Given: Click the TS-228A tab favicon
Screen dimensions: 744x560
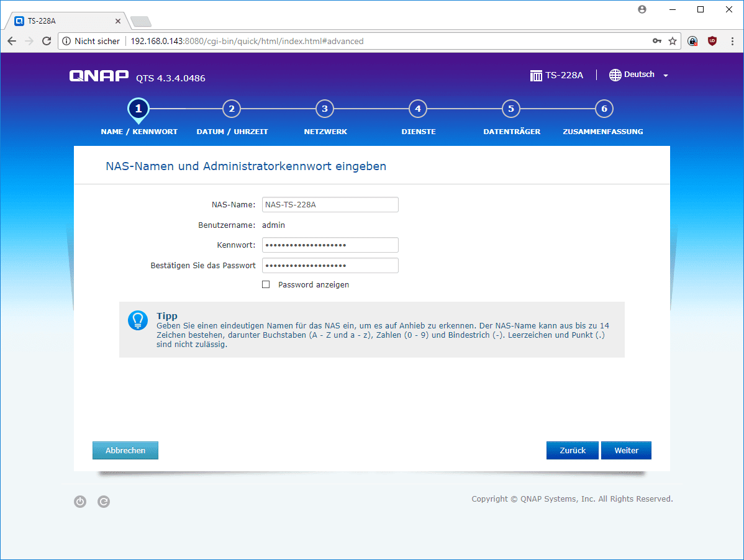Looking at the screenshot, I should (x=19, y=21).
